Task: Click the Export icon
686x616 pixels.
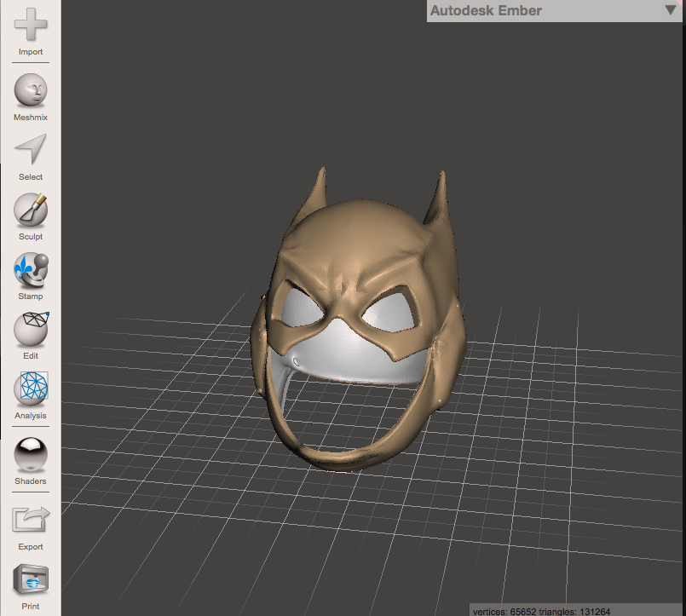Action: (31, 520)
